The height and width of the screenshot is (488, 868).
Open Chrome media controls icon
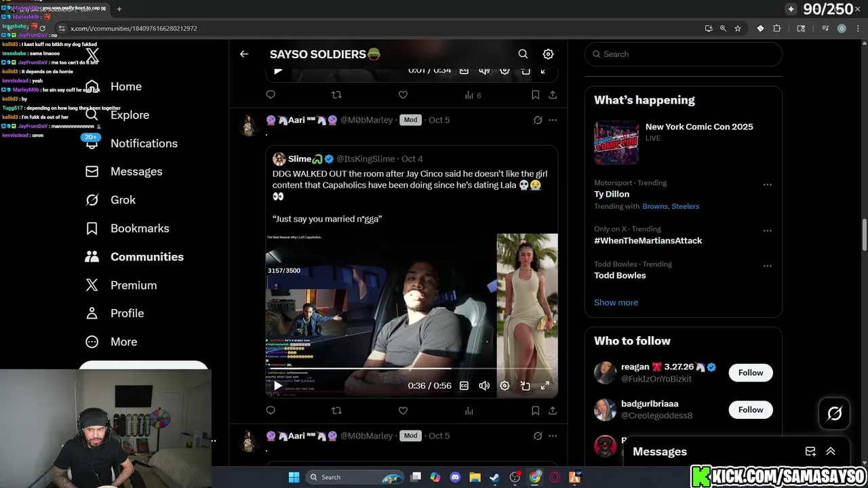click(825, 28)
